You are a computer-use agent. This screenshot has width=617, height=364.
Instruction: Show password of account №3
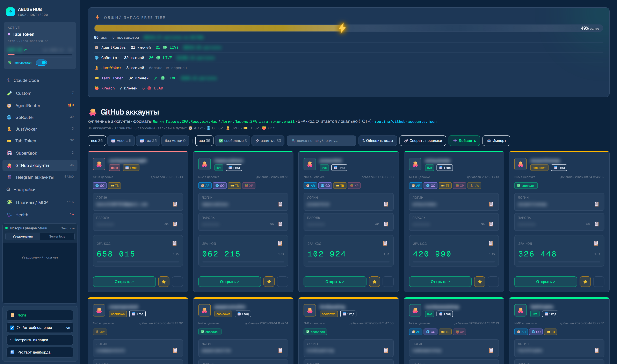[377, 224]
